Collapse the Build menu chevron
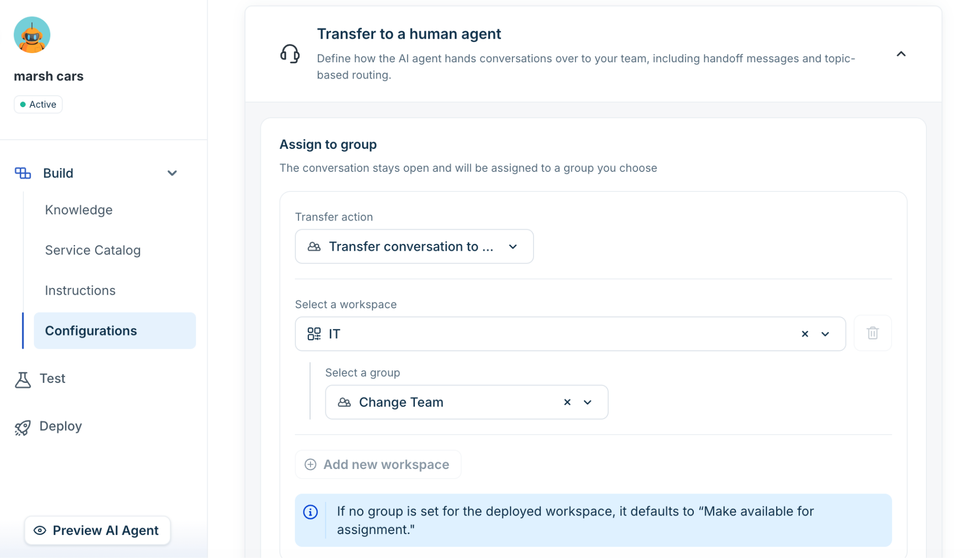The height and width of the screenshot is (558, 980). click(x=172, y=173)
